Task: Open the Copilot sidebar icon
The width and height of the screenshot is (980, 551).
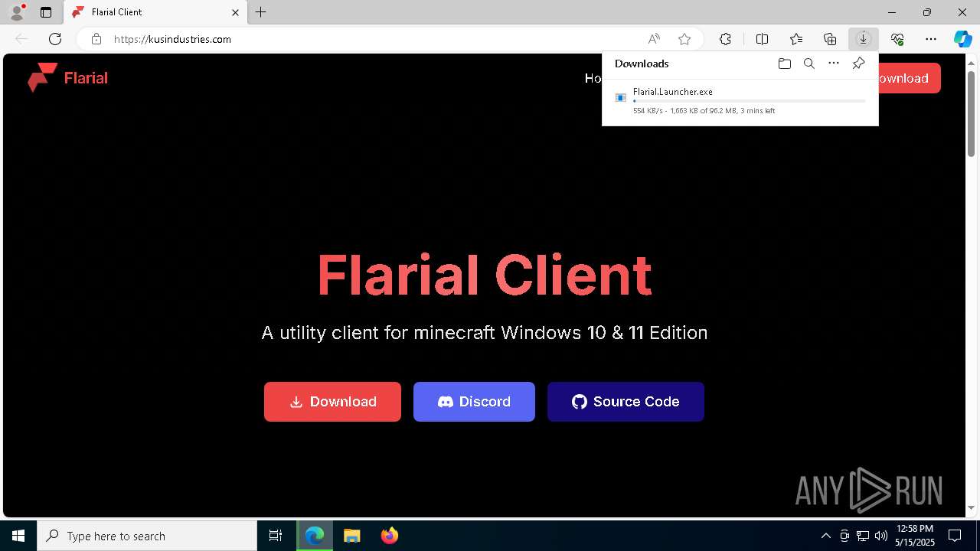Action: click(x=962, y=39)
